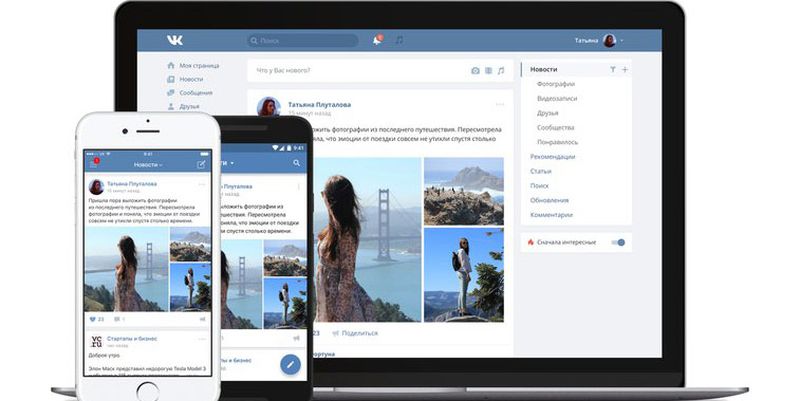Tap vc.ru community avatar on iPhone

pos(96,341)
